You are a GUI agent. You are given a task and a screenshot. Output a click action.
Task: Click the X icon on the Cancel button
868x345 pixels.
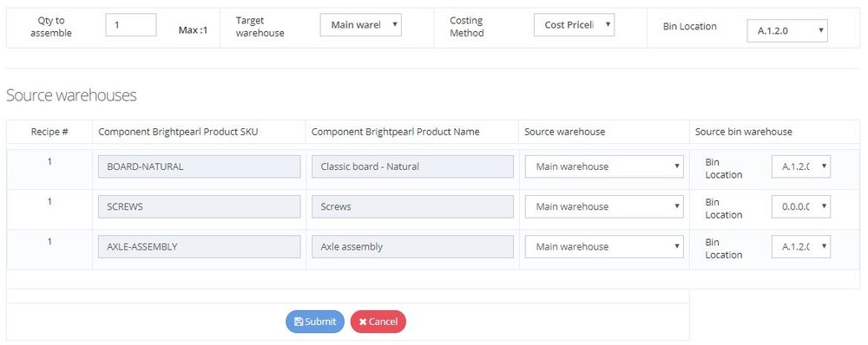(363, 322)
